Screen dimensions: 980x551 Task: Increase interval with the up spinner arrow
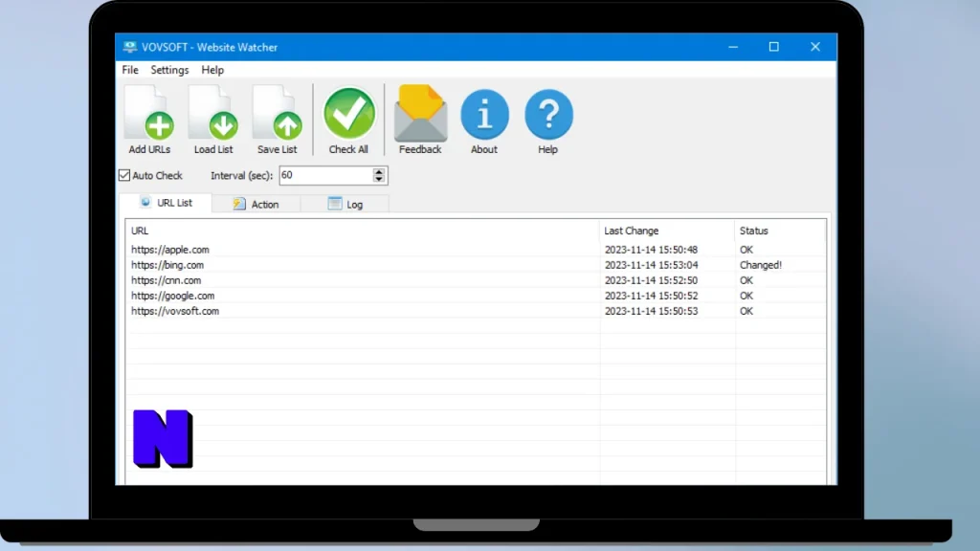pos(379,172)
